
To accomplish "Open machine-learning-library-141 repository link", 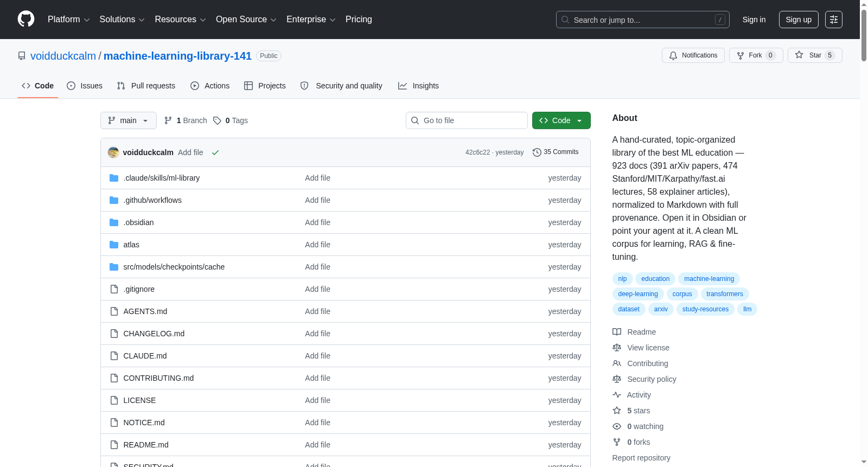I will 177,56.
